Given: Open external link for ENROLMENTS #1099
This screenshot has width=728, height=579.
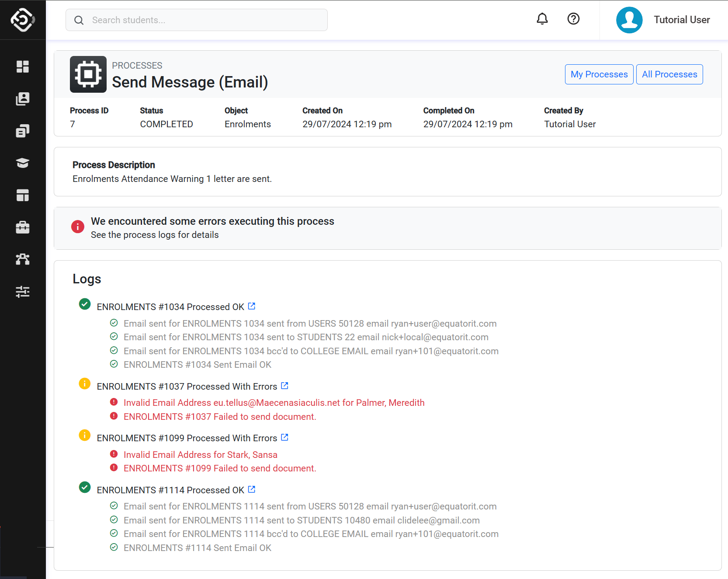Looking at the screenshot, I should coord(284,437).
